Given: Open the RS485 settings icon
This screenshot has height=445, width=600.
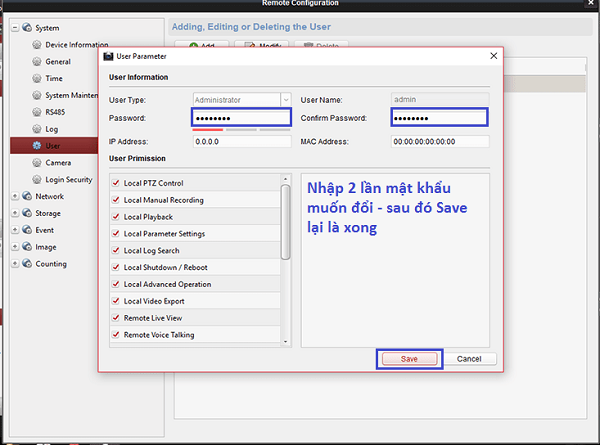Looking at the screenshot, I should pyautogui.click(x=37, y=113).
